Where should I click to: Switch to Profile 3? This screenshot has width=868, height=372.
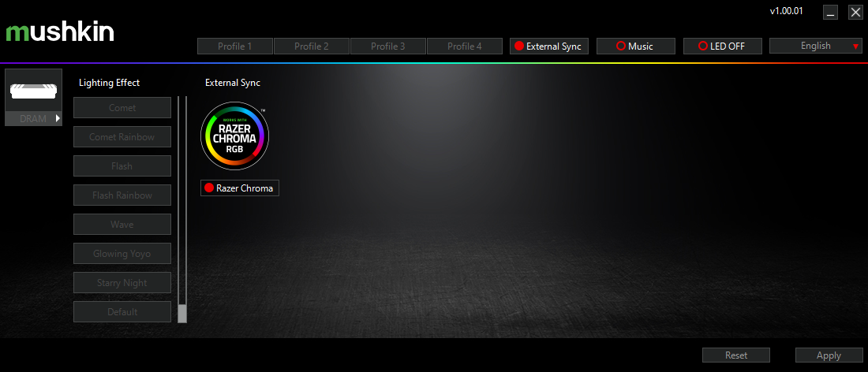pyautogui.click(x=388, y=46)
